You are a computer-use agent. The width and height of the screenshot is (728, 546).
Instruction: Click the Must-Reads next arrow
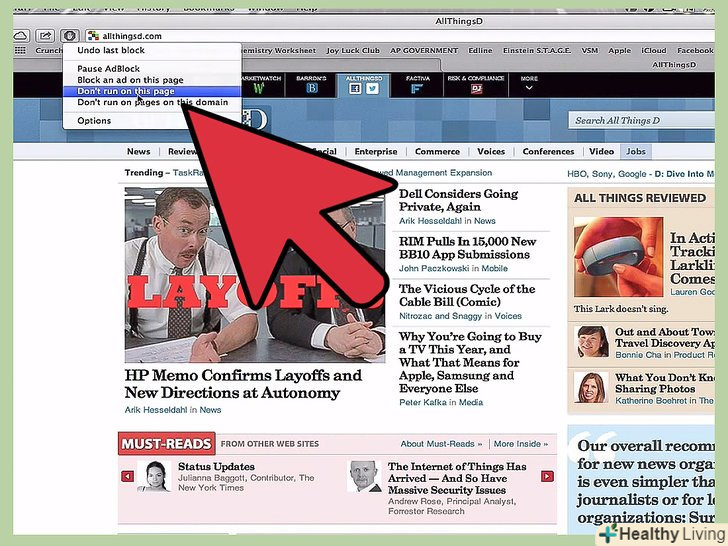547,476
